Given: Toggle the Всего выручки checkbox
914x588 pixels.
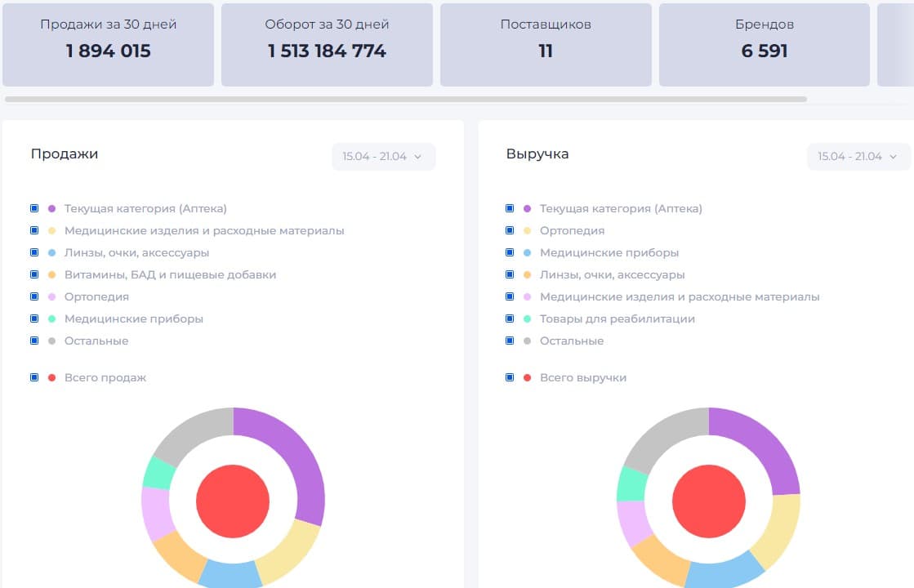Looking at the screenshot, I should click(x=510, y=377).
